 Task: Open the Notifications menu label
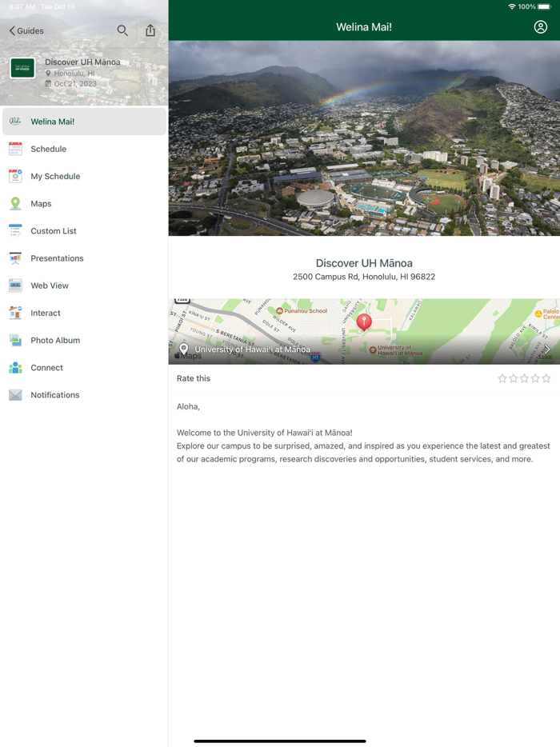pos(55,395)
